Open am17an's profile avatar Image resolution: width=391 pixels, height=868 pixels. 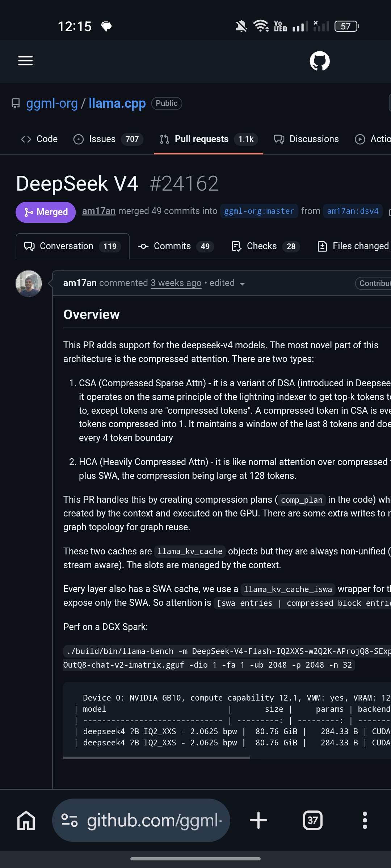[29, 284]
